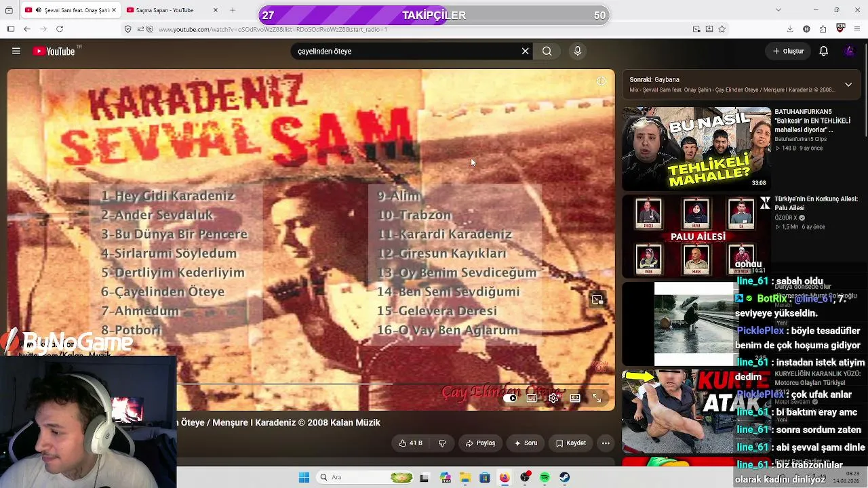Switch the player to theater mode

pyautogui.click(x=575, y=398)
